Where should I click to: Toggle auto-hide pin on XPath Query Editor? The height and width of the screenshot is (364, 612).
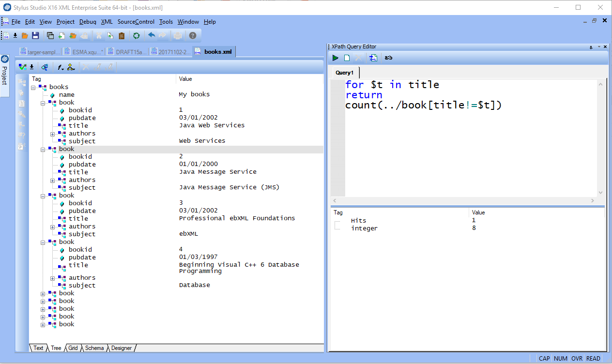591,47
